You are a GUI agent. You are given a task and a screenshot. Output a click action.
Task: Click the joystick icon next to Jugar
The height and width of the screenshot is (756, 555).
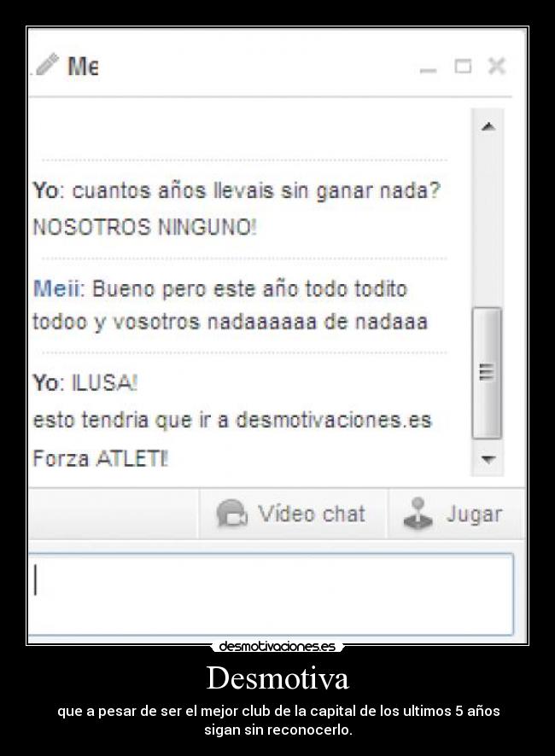pyautogui.click(x=418, y=514)
